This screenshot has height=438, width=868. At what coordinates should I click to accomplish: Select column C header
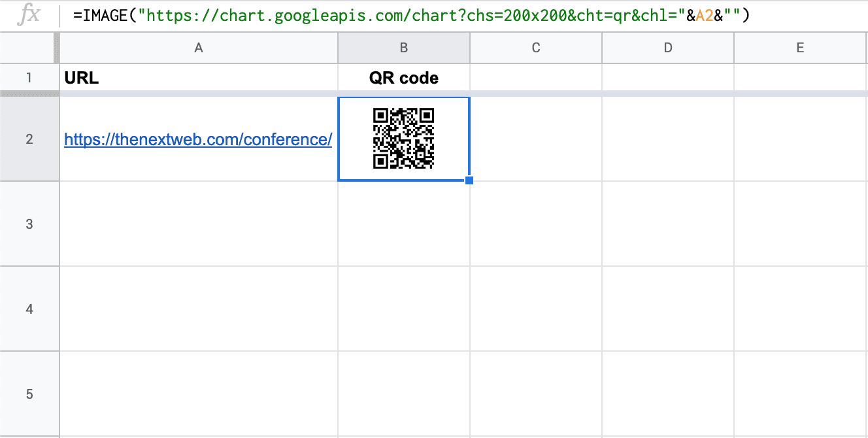coord(536,48)
